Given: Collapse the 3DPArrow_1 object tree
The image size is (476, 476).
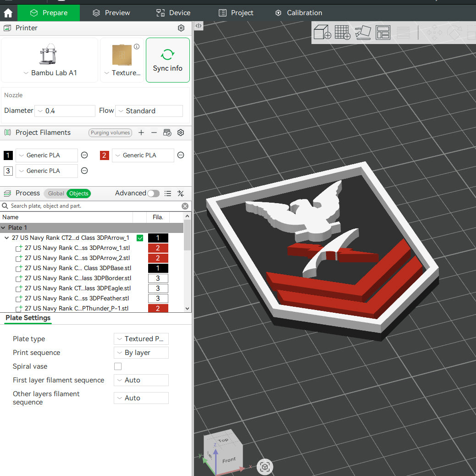Looking at the screenshot, I should click(6, 238).
